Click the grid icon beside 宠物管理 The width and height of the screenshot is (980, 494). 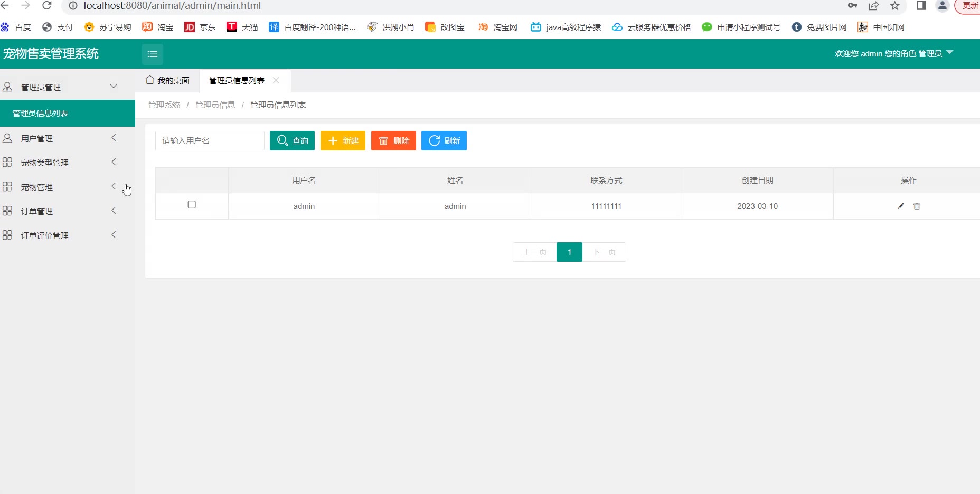pyautogui.click(x=7, y=187)
